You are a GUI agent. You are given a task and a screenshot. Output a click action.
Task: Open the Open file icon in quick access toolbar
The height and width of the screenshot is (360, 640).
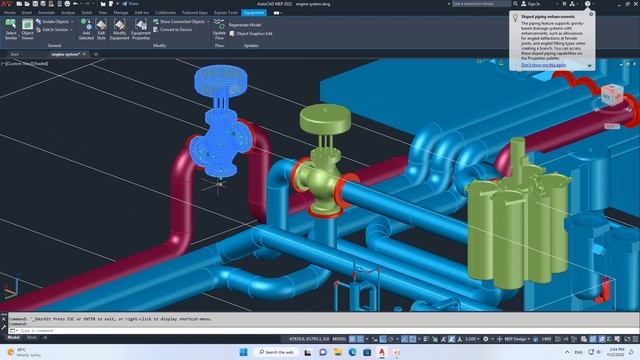point(27,4)
